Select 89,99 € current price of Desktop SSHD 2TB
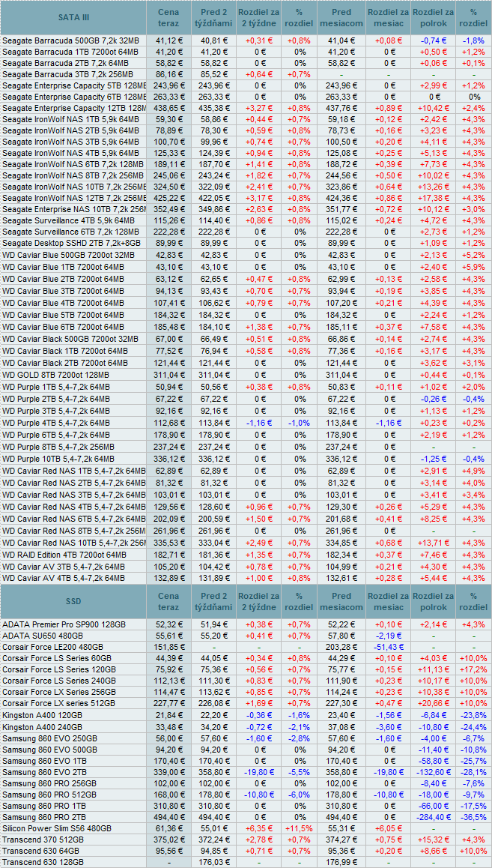492x868 pixels. 168,243
